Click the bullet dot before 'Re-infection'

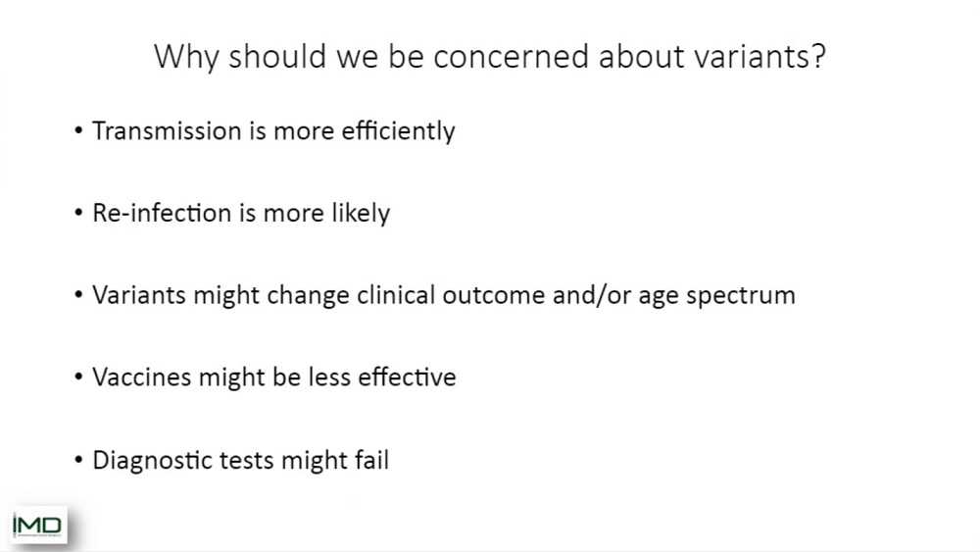point(78,213)
